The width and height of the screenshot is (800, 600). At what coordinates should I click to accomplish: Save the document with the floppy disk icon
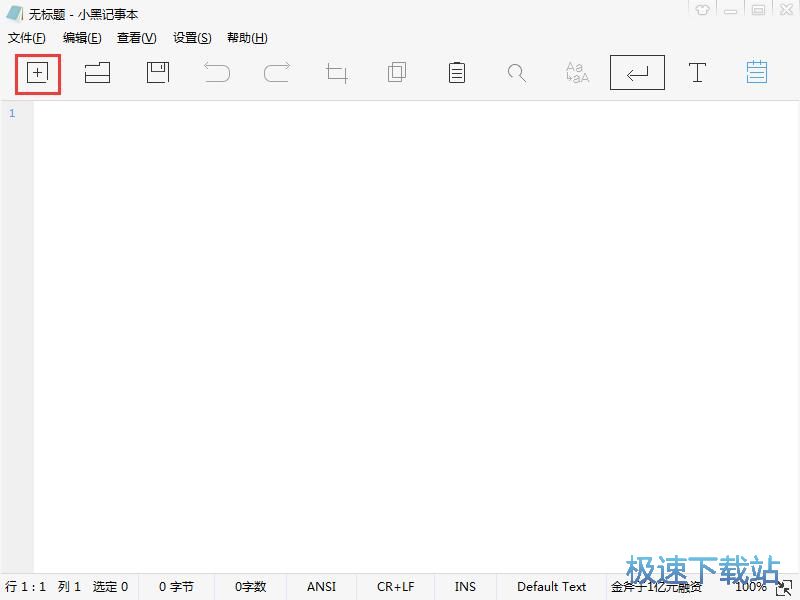tap(158, 72)
